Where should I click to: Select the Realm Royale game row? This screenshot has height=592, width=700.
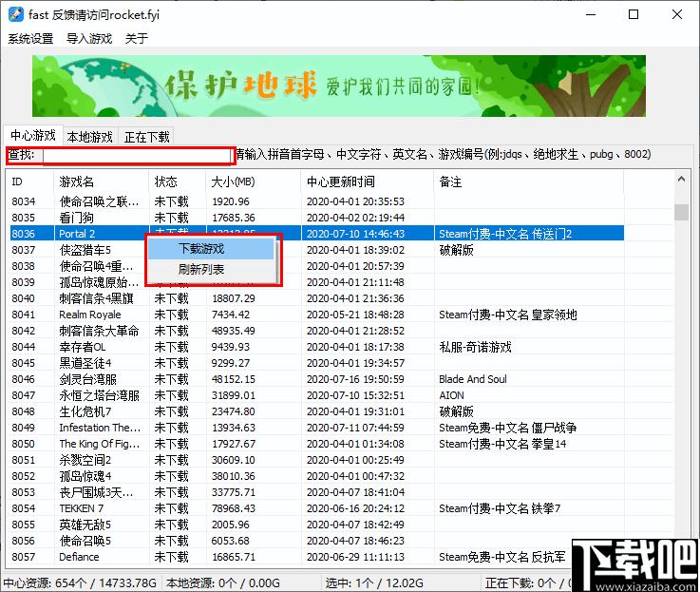(x=316, y=315)
